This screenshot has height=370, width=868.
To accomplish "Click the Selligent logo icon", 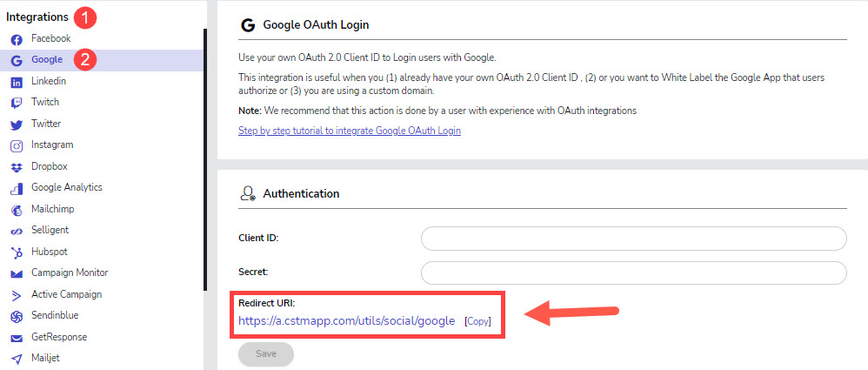I will 17,232.
